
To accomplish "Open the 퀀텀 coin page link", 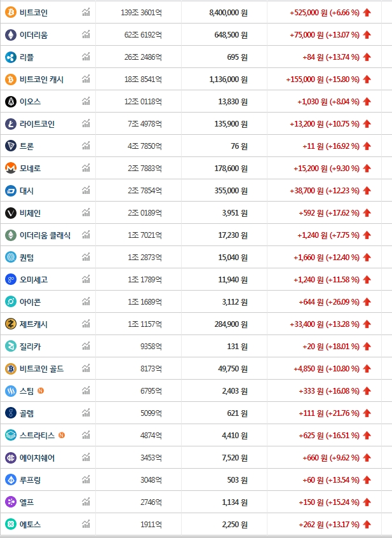I will pos(27,258).
